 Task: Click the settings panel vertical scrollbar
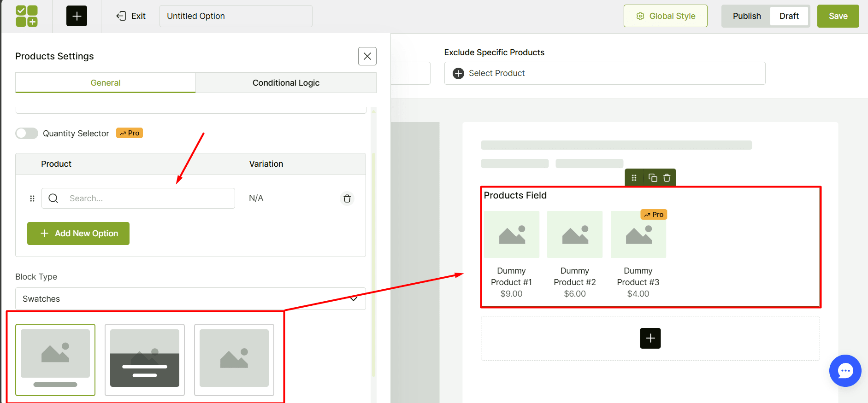(x=373, y=265)
